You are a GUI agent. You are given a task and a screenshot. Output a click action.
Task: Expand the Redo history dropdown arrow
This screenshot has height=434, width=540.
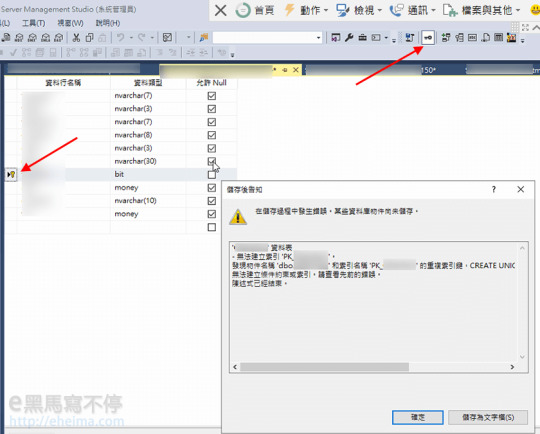152,38
